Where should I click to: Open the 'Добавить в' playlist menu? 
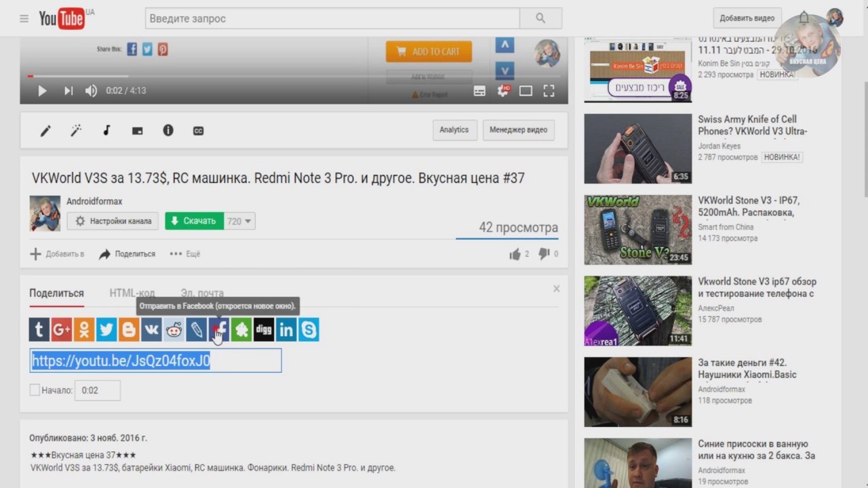(57, 254)
